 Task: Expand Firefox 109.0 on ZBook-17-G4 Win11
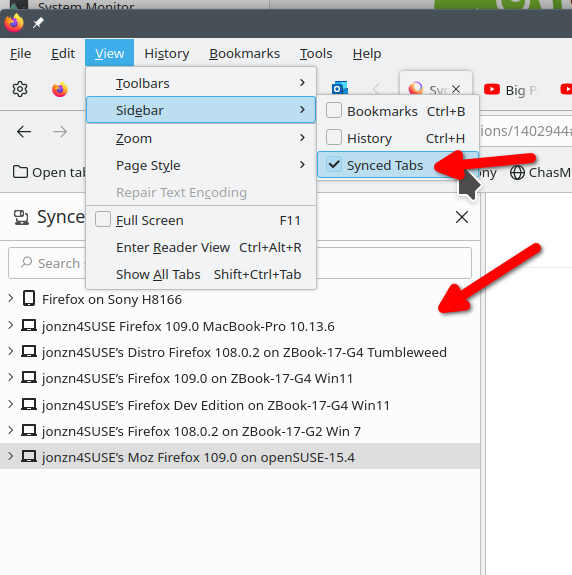(x=11, y=377)
